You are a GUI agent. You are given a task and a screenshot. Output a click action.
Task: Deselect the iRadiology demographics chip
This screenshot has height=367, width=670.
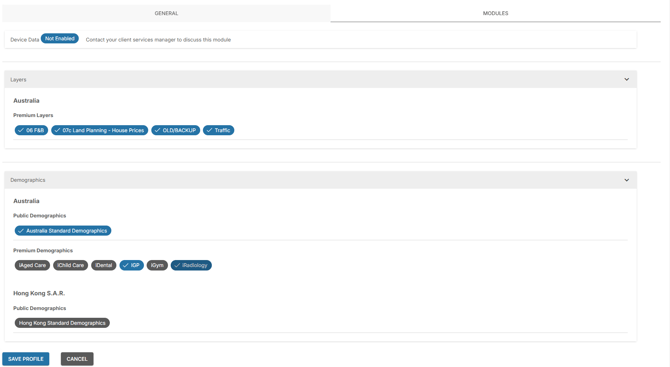pos(191,265)
